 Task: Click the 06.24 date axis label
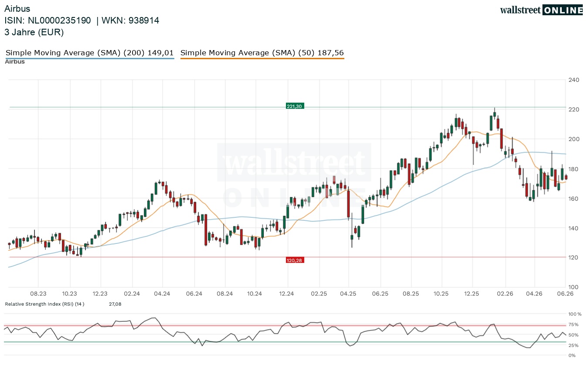coord(194,294)
